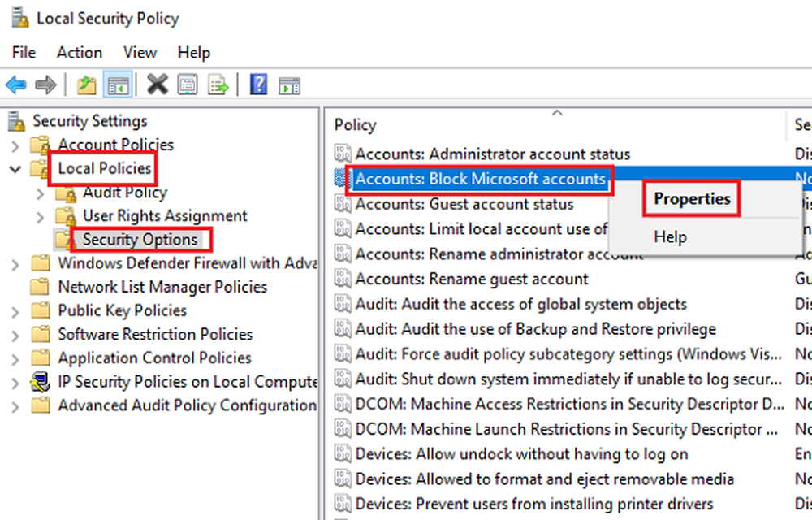Click the Application Control Policies folder icon
Image resolution: width=812 pixels, height=520 pixels.
(x=41, y=358)
